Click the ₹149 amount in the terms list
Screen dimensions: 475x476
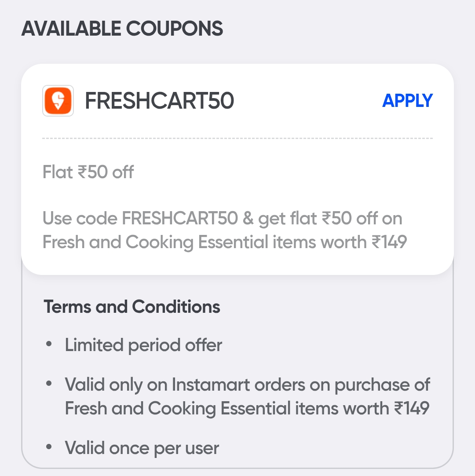tap(411, 409)
